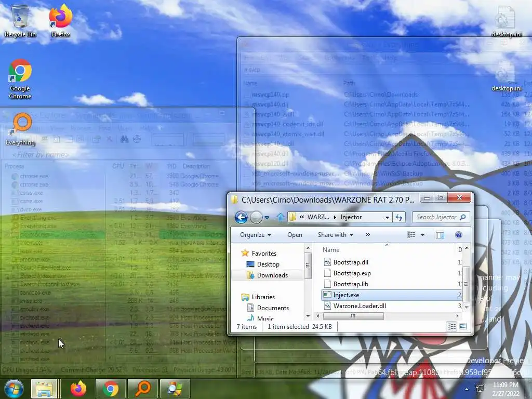The width and height of the screenshot is (532, 399).
Task: Select Favorites in the navigation pane
Action: point(263,254)
